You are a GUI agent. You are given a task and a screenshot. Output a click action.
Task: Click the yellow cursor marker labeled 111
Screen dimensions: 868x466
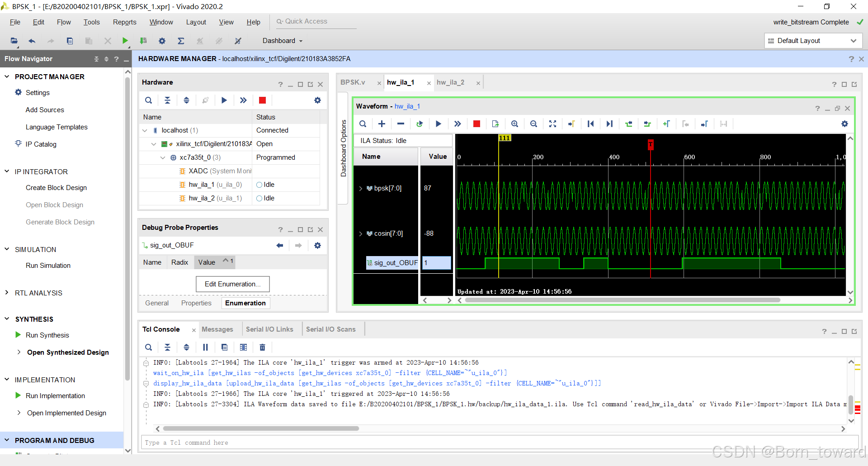[505, 138]
